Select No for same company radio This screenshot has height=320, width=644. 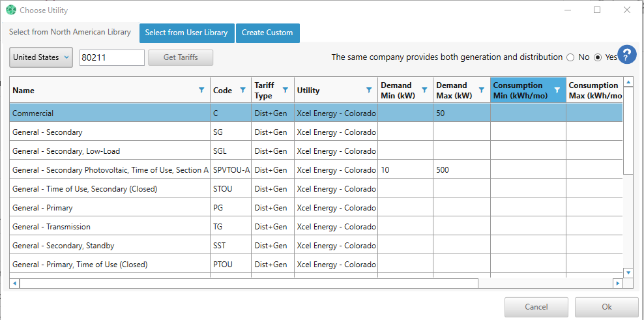tap(571, 57)
